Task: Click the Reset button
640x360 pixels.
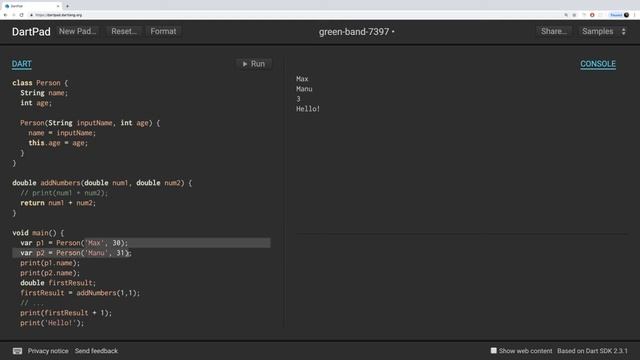Action: 124,31
